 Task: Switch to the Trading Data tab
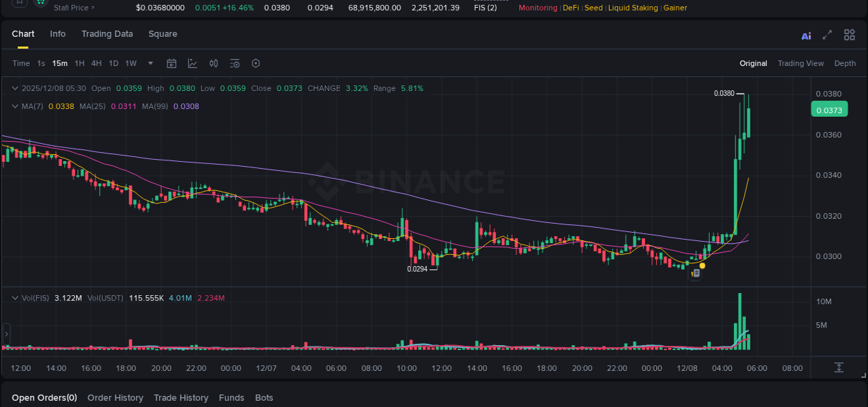pyautogui.click(x=107, y=33)
